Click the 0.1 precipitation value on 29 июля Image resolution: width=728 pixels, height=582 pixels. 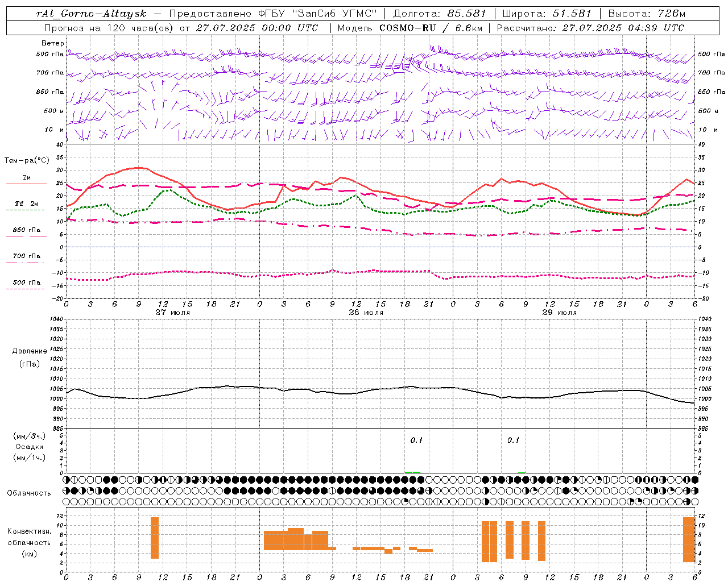click(514, 440)
